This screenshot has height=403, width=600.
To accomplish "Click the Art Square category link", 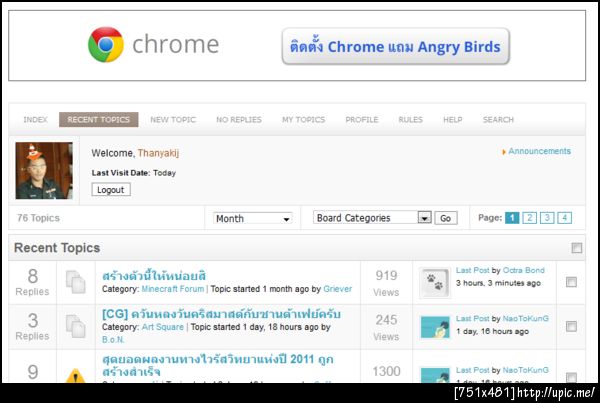I will click(163, 327).
